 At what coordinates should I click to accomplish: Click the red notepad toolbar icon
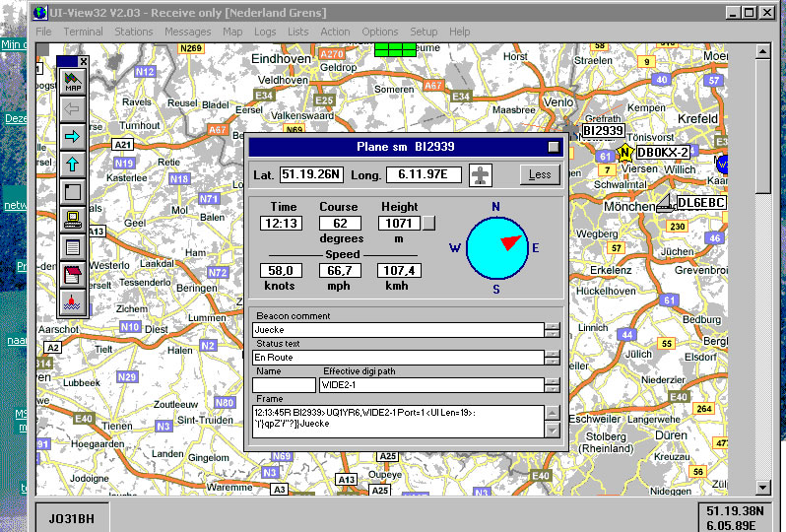tap(72, 274)
